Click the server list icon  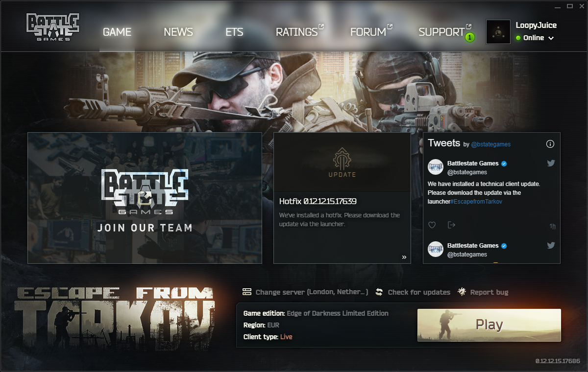247,292
